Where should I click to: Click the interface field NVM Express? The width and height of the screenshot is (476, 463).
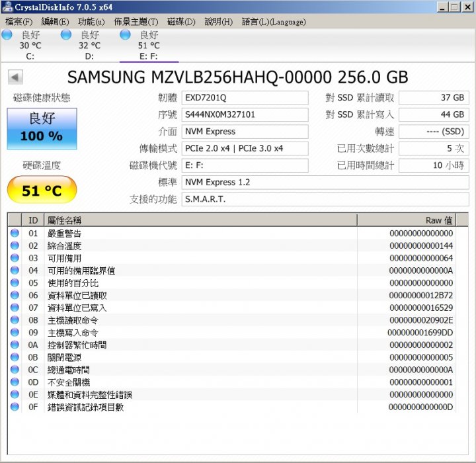click(245, 132)
